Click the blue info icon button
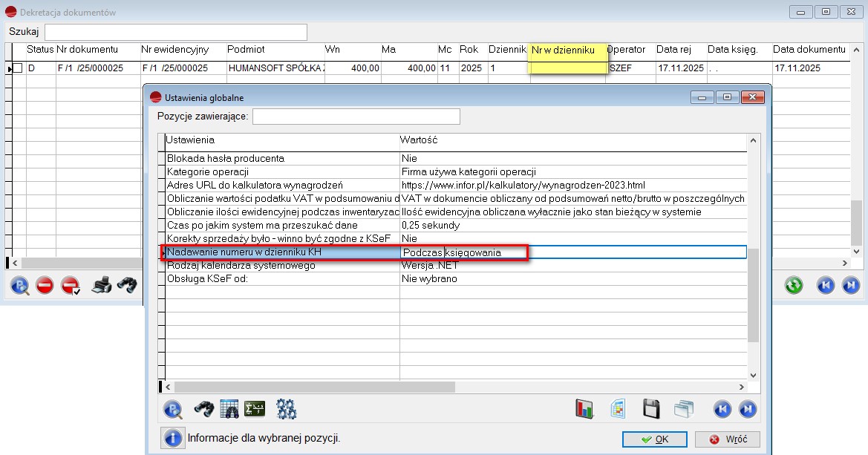 pyautogui.click(x=172, y=438)
